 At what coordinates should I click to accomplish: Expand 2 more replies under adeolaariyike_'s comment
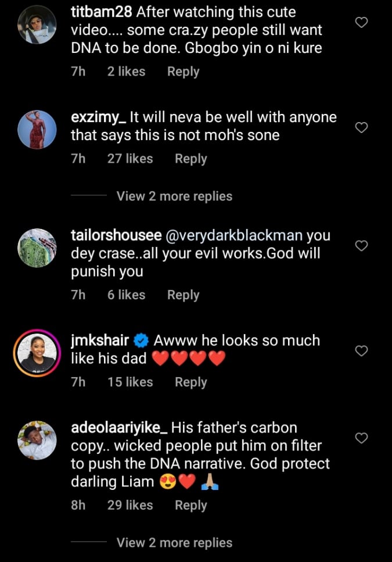tap(174, 543)
